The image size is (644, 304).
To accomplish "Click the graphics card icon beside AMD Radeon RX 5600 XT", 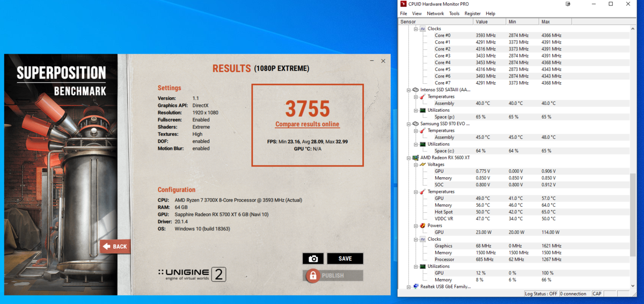I will (x=416, y=157).
